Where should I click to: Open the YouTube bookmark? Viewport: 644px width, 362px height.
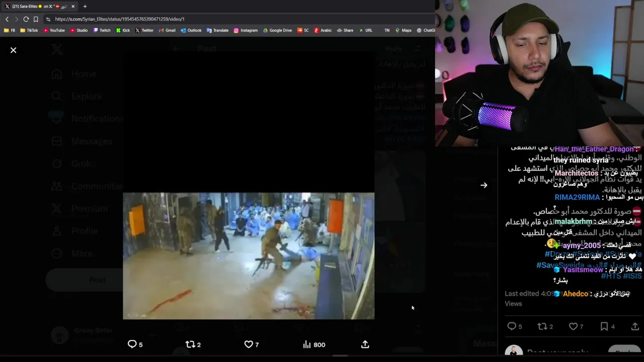[x=54, y=30]
